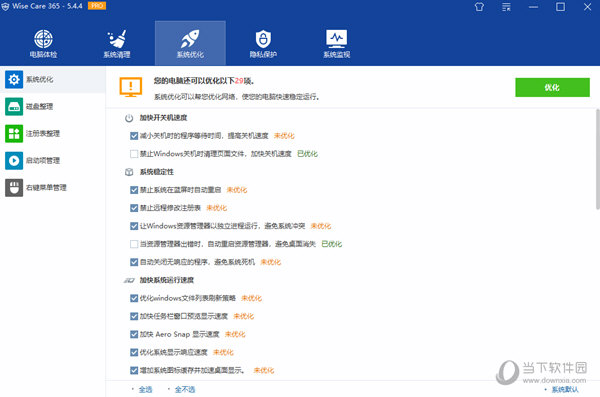Select 注册表整理 in the sidebar
The height and width of the screenshot is (397, 600).
(x=43, y=134)
